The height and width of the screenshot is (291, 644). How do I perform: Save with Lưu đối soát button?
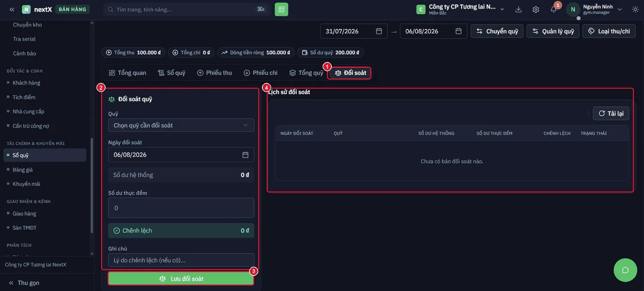pos(181,279)
